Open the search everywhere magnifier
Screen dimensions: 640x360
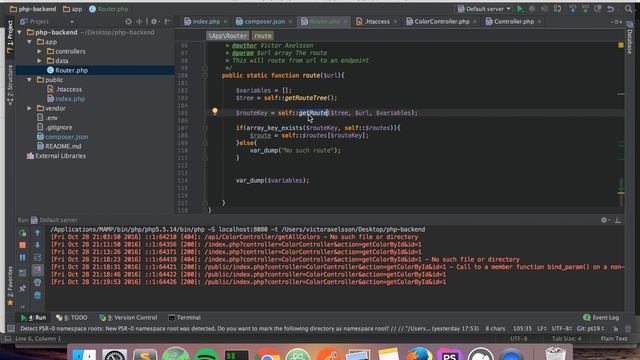[629, 9]
